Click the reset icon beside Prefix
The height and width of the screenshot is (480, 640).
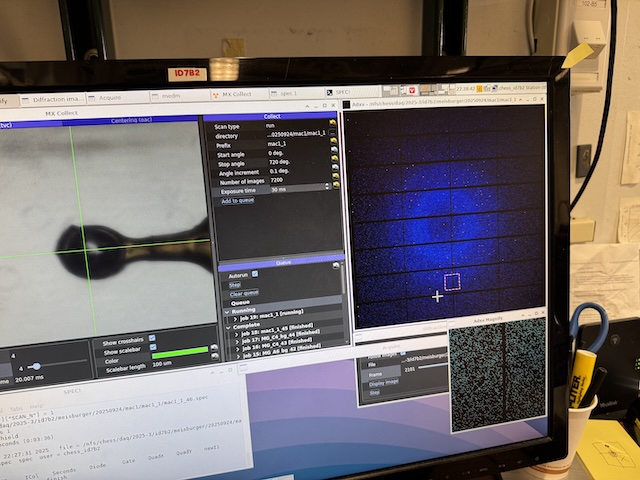(x=333, y=142)
